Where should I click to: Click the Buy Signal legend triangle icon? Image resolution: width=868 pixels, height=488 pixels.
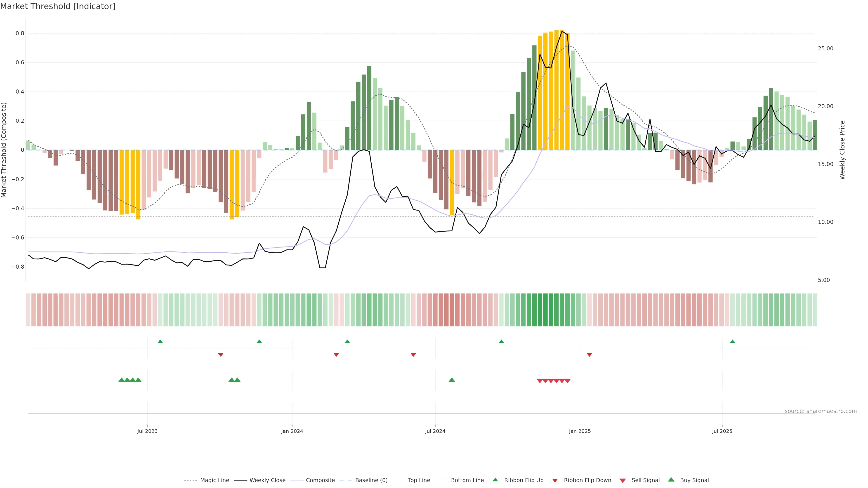[x=671, y=480]
